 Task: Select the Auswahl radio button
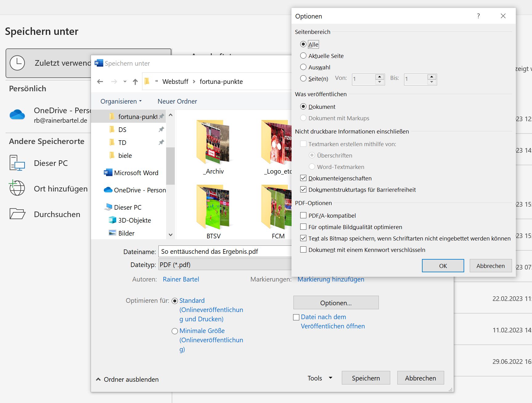coord(303,67)
